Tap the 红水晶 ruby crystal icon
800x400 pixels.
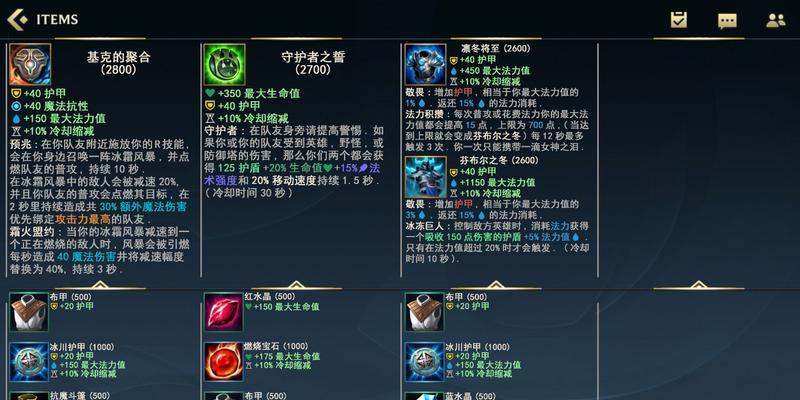tap(223, 312)
